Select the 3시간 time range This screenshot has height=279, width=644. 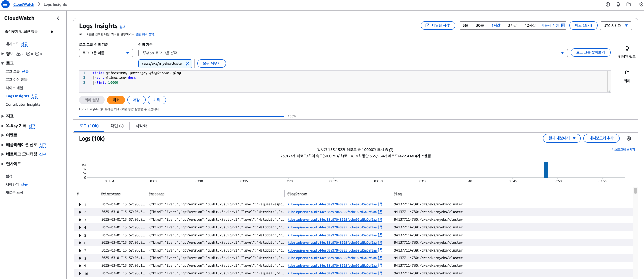point(512,25)
